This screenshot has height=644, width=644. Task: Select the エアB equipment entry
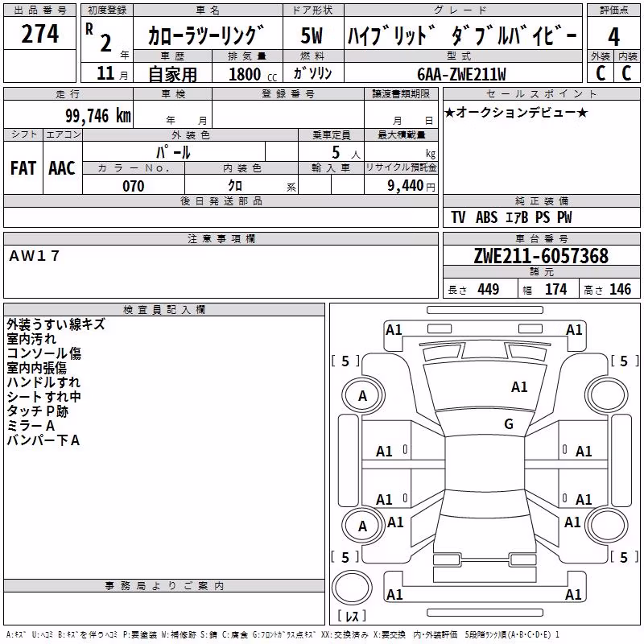(x=517, y=217)
